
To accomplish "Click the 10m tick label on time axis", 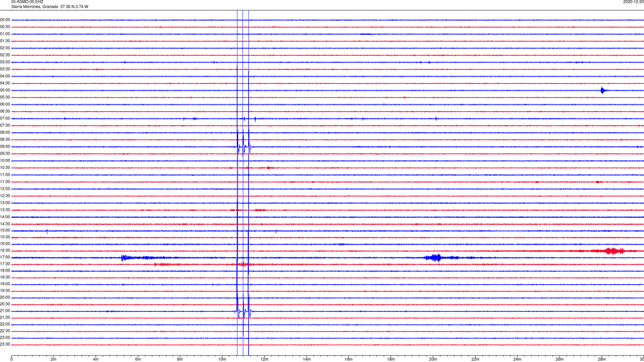I will (x=222, y=359).
